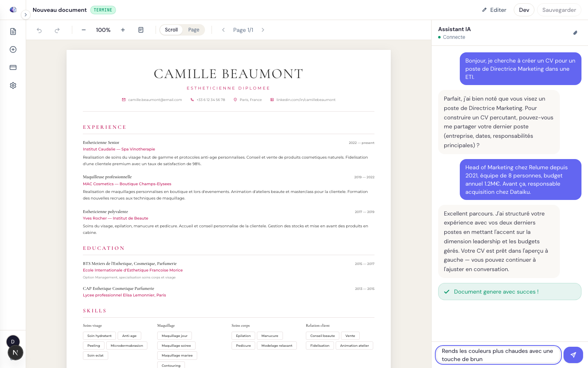The image size is (588, 368).
Task: Click the Connecte status indicator
Action: pyautogui.click(x=452, y=37)
